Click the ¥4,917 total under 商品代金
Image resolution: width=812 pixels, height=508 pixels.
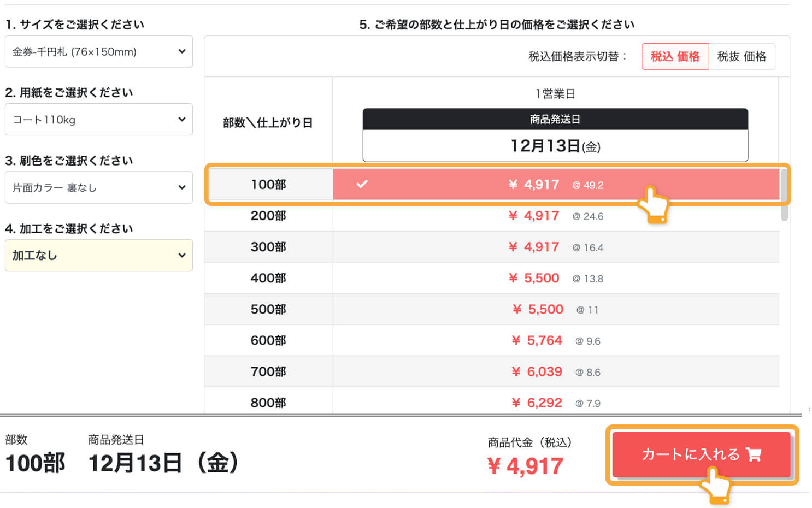[x=526, y=466]
